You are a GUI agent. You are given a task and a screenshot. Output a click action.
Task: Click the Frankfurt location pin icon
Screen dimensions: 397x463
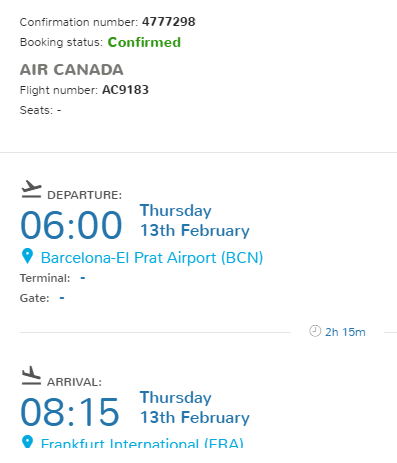27,441
